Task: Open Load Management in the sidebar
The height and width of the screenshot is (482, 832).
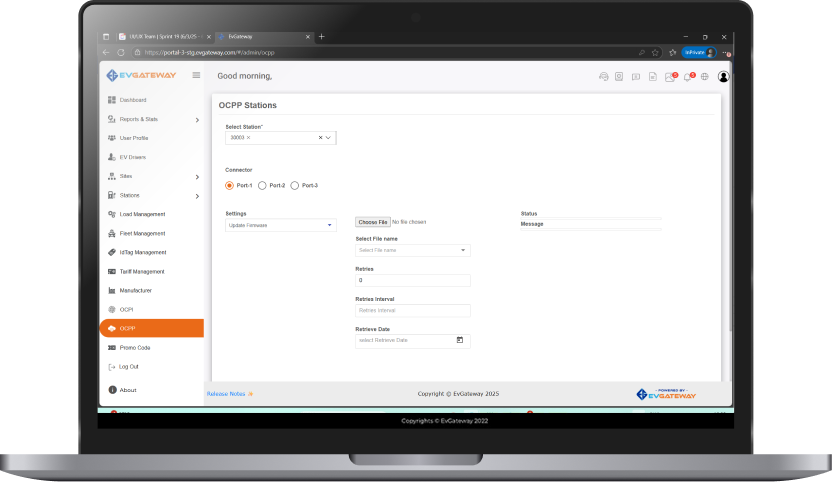Action: pyautogui.click(x=142, y=214)
